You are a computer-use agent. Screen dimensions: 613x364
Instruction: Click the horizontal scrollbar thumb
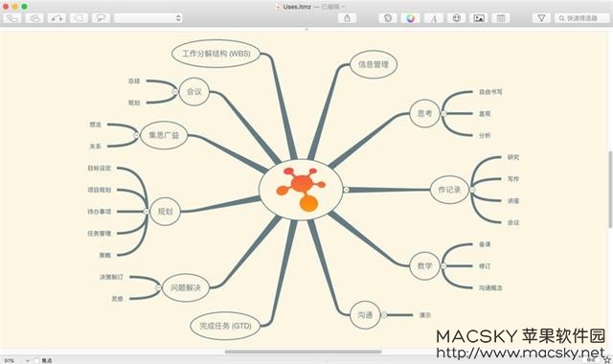click(x=303, y=352)
